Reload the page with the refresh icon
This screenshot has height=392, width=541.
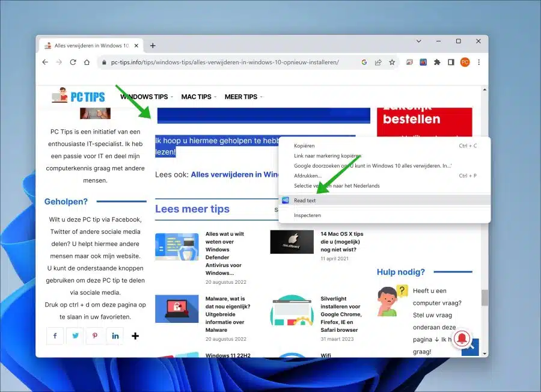[73, 62]
